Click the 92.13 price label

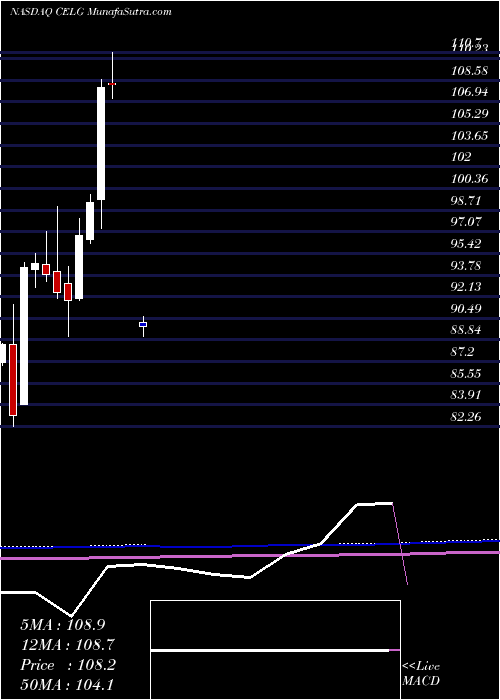click(466, 287)
